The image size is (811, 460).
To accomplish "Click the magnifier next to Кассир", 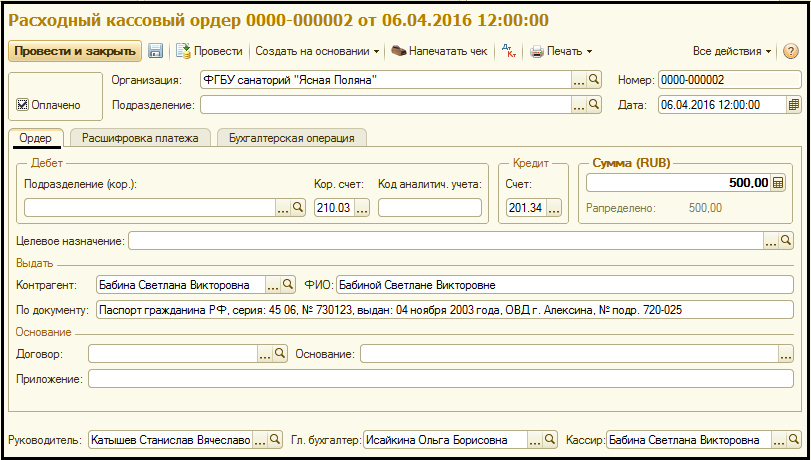I will coord(793,440).
